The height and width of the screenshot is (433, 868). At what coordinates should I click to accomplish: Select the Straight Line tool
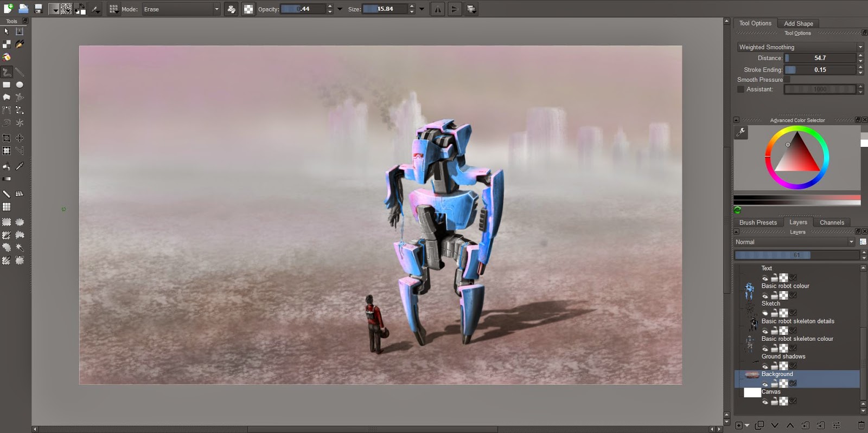pos(20,72)
